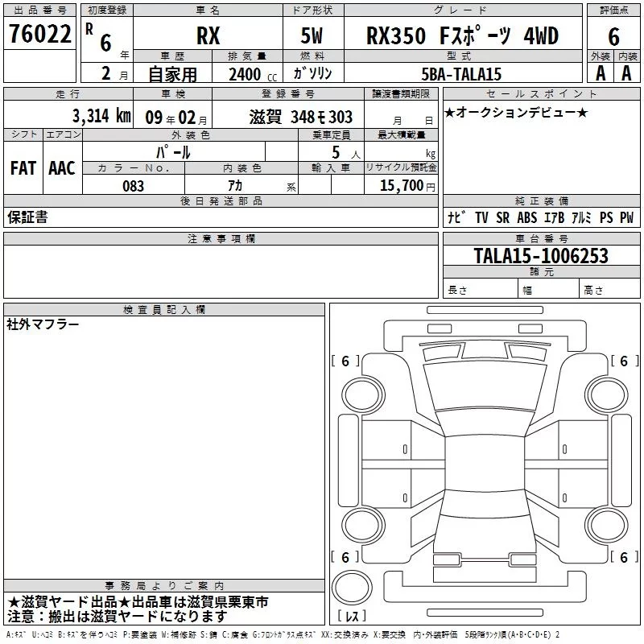The height and width of the screenshot is (644, 644).
Task: Click ナビ in genuine equipment row
Action: click(456, 217)
